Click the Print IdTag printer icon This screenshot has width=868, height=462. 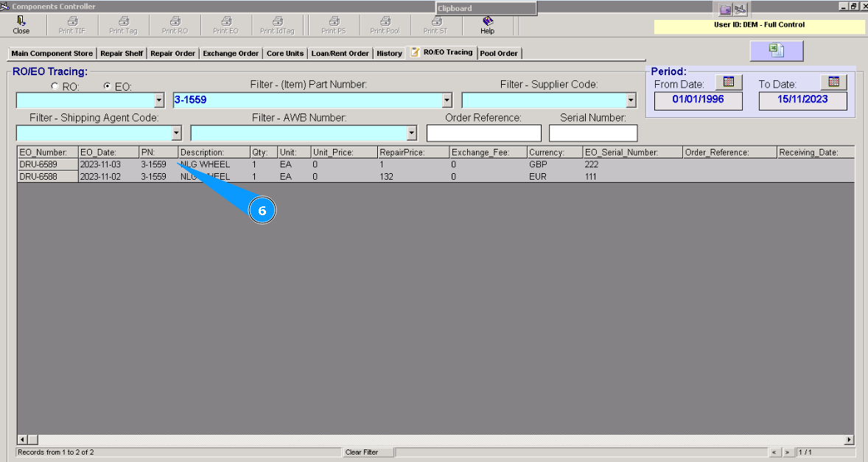[278, 21]
